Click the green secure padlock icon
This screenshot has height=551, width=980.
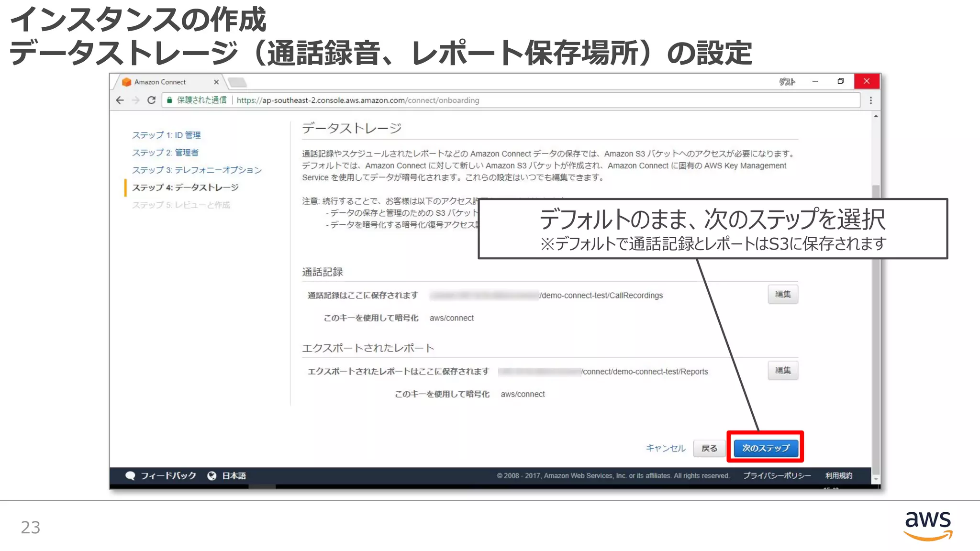[169, 100]
